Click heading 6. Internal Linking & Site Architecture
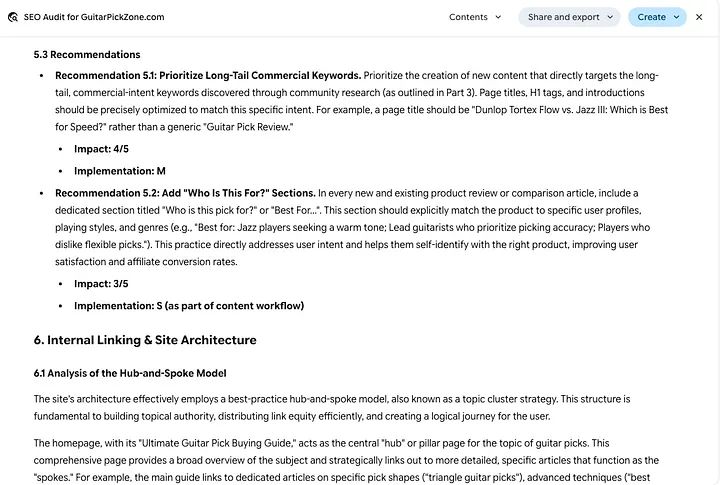720x485 pixels. coord(145,340)
